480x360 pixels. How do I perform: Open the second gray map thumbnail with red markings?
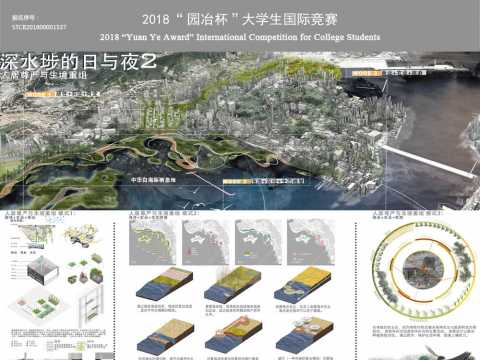205,242
